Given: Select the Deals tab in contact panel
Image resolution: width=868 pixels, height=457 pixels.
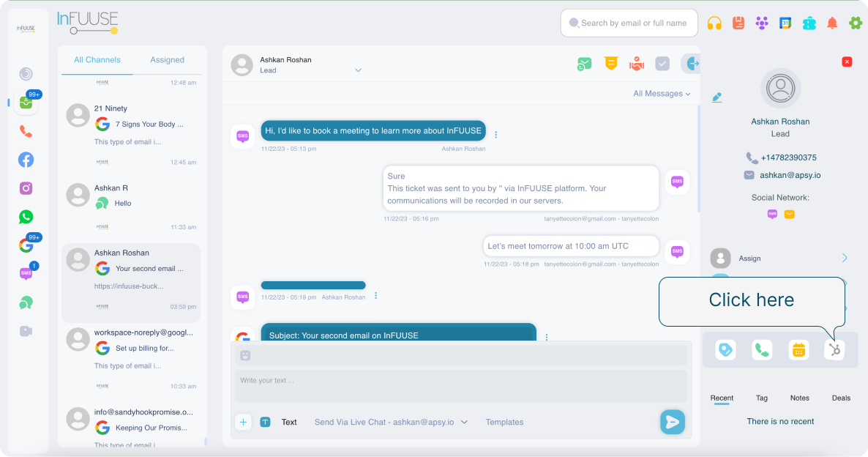Looking at the screenshot, I should pos(841,398).
